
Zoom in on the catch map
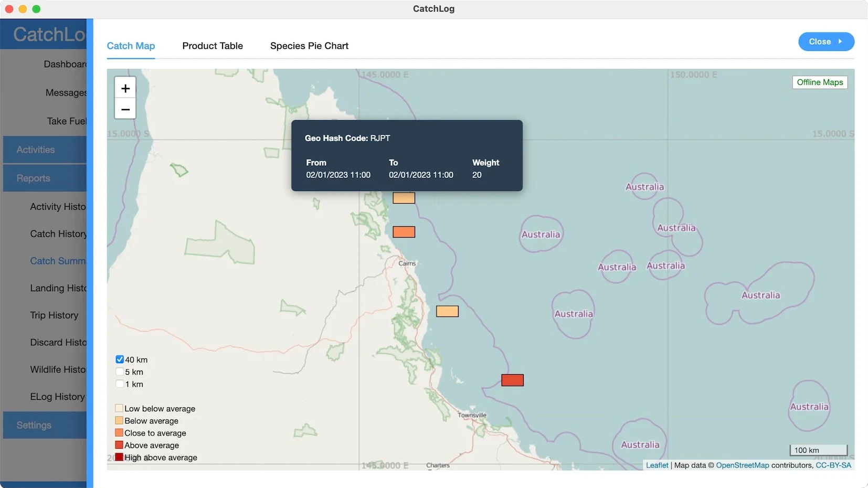(125, 88)
